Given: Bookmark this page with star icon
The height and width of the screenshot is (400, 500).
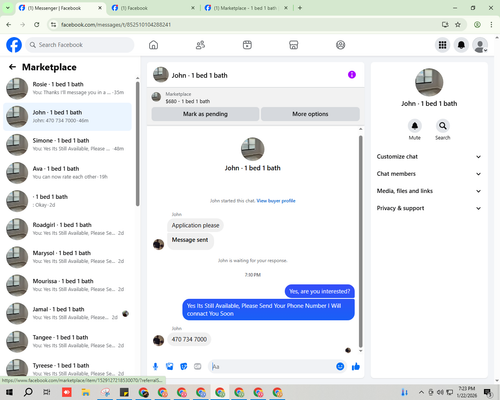Looking at the screenshot, I should (458, 25).
